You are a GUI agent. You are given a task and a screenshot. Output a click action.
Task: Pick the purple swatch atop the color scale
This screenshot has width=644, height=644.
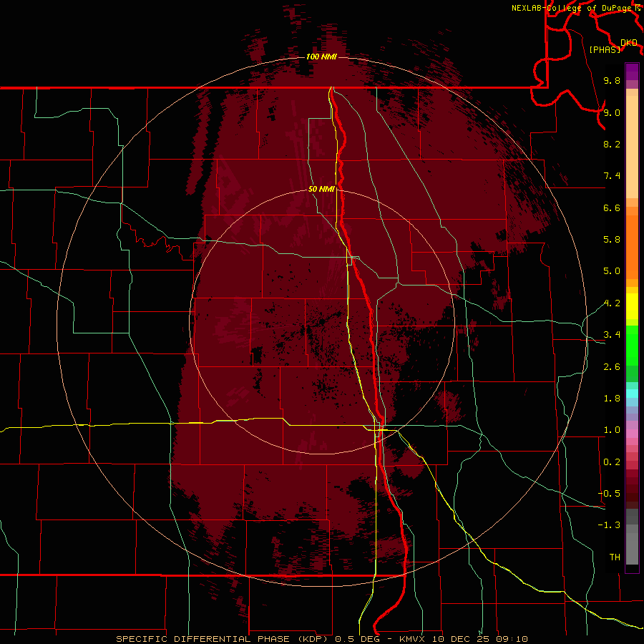pyautogui.click(x=632, y=72)
